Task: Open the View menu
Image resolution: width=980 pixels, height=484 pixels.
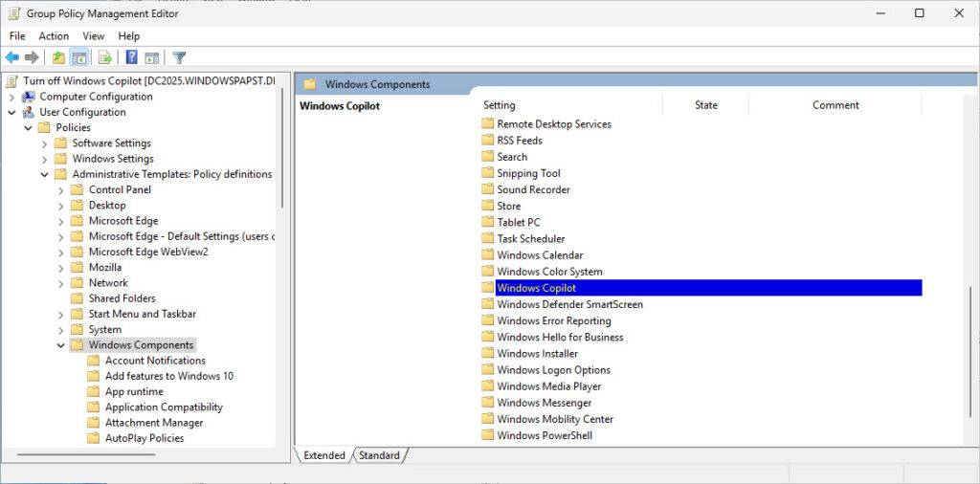Action: pyautogui.click(x=94, y=36)
